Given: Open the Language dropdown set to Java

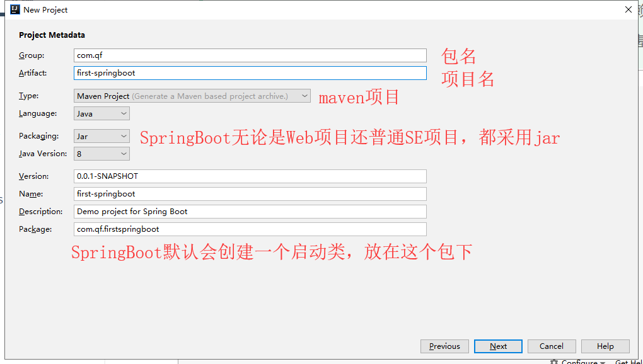Looking at the screenshot, I should (101, 113).
